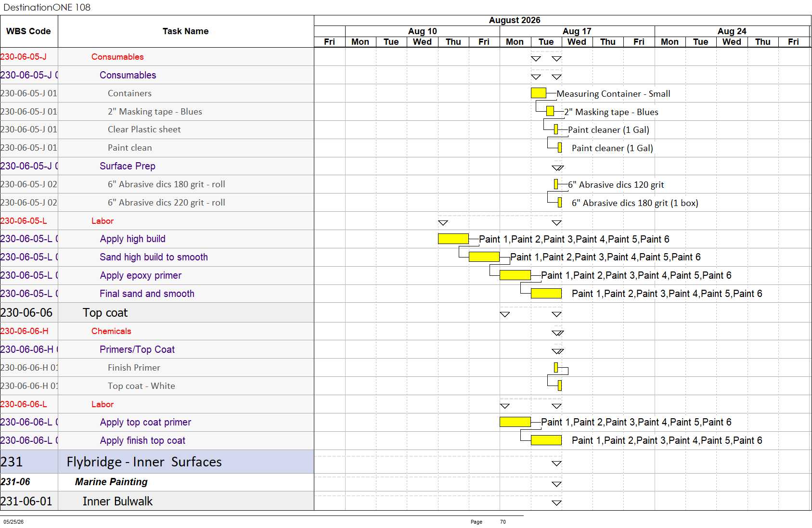
Task: Select the 2" Masking tape - Blues bar
Action: [550, 111]
